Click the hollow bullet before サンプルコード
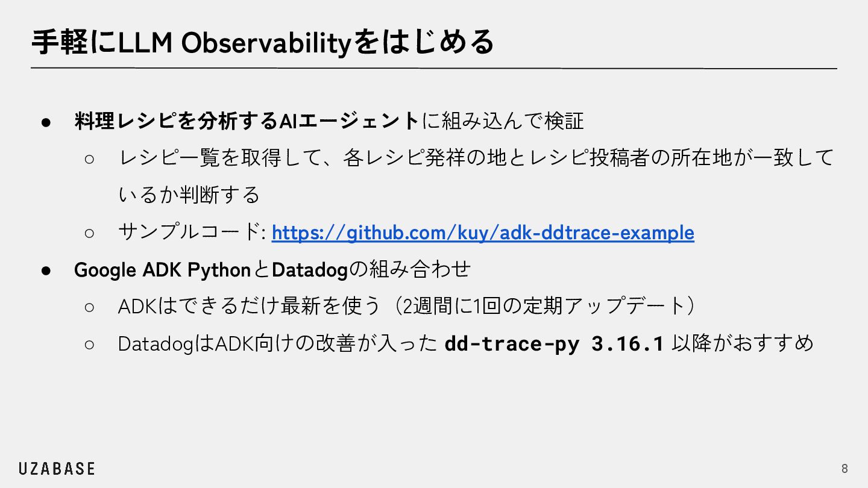 click(x=89, y=233)
